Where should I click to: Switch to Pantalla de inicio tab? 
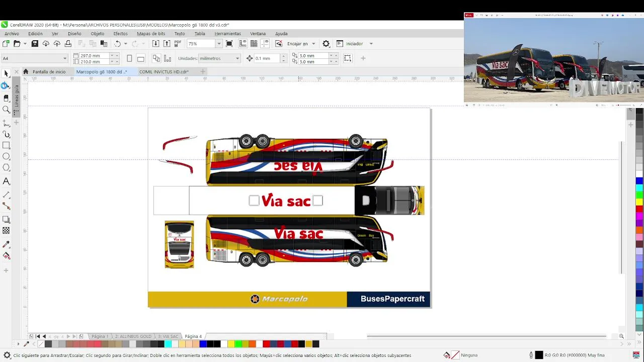[x=49, y=71]
